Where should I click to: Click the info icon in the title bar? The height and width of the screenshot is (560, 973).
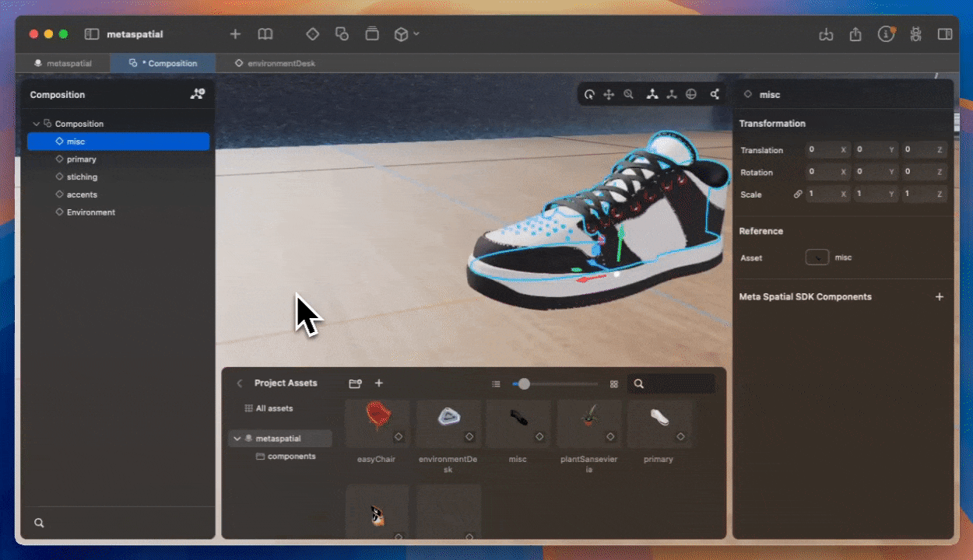pyautogui.click(x=886, y=34)
